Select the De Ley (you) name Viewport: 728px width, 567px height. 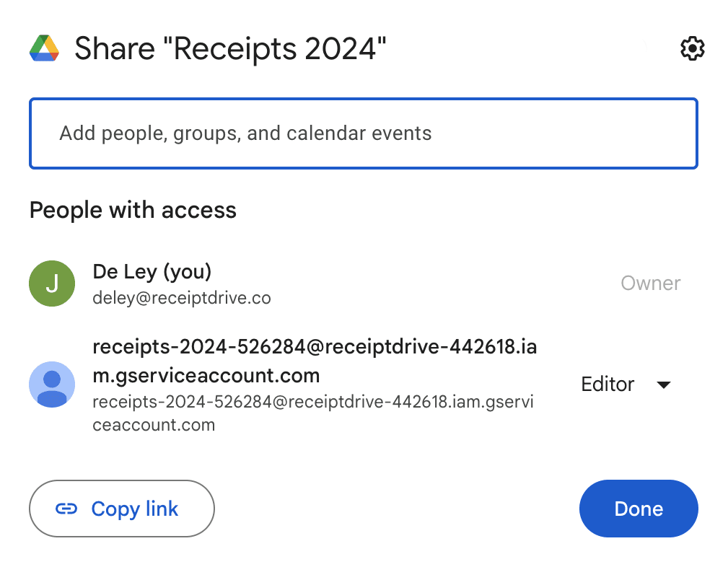click(x=152, y=272)
